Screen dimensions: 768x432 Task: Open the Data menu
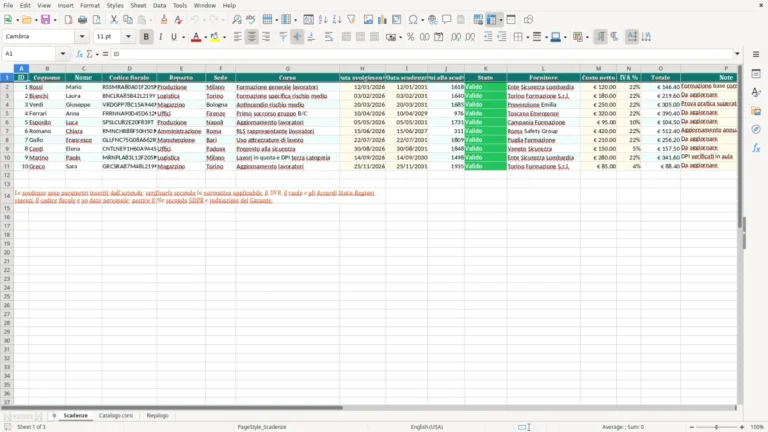(159, 5)
